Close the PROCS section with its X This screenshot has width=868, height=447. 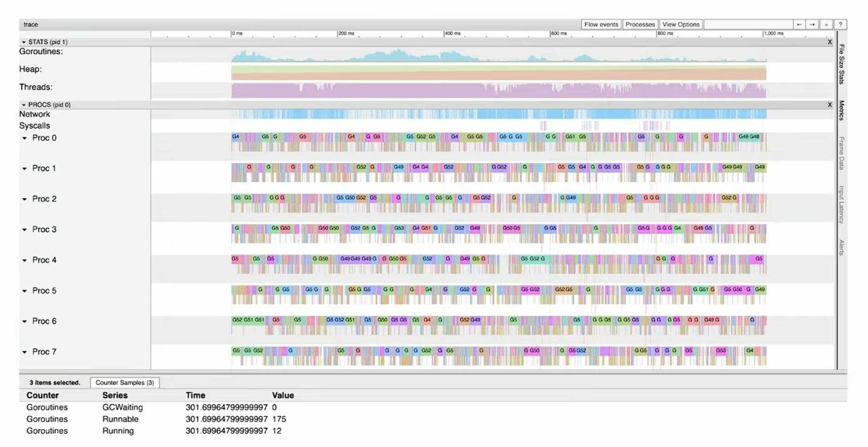pyautogui.click(x=829, y=105)
